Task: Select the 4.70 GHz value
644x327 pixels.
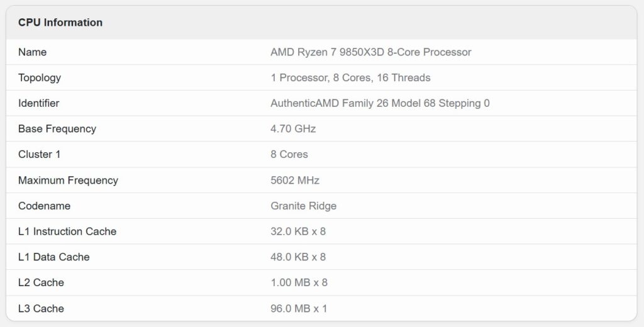Action: click(293, 129)
